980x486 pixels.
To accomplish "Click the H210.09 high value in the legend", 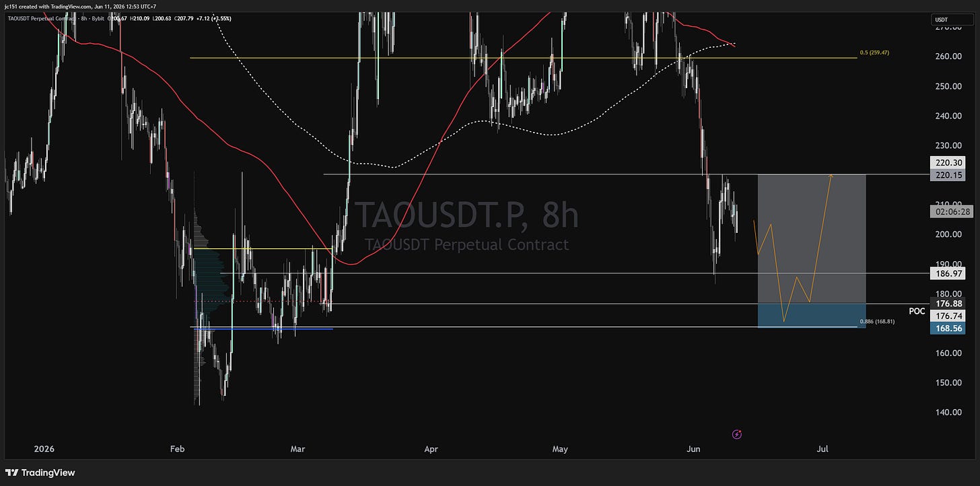I will [x=140, y=18].
